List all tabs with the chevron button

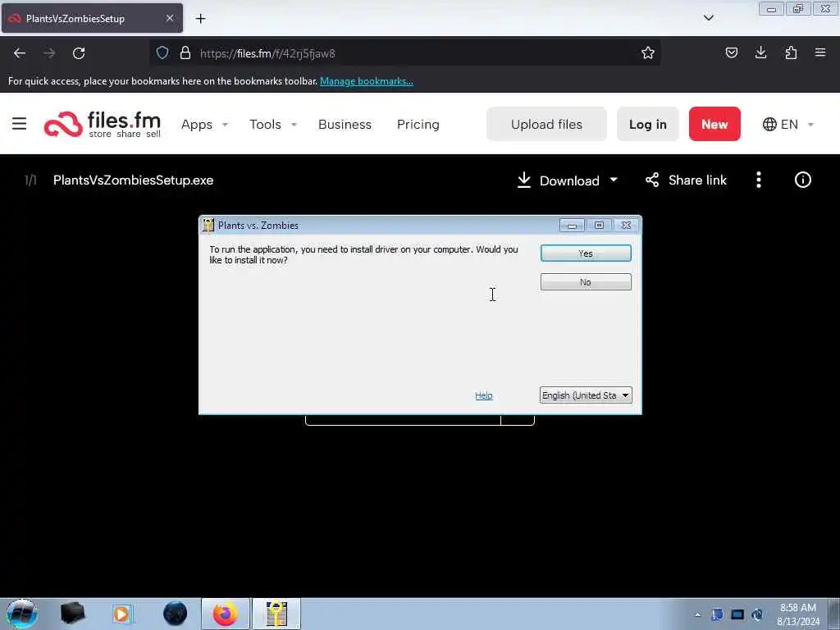click(708, 18)
